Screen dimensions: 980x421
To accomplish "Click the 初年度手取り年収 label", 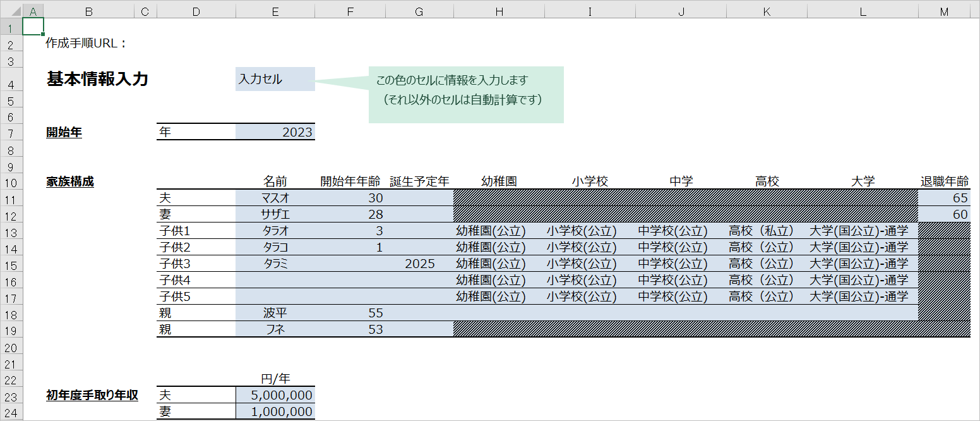I will click(92, 395).
